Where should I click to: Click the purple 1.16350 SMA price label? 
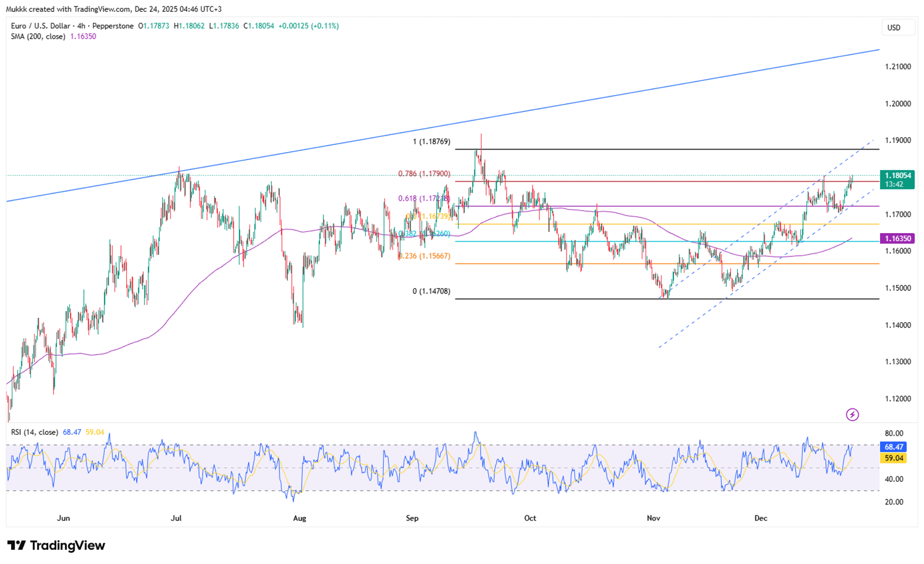point(897,238)
